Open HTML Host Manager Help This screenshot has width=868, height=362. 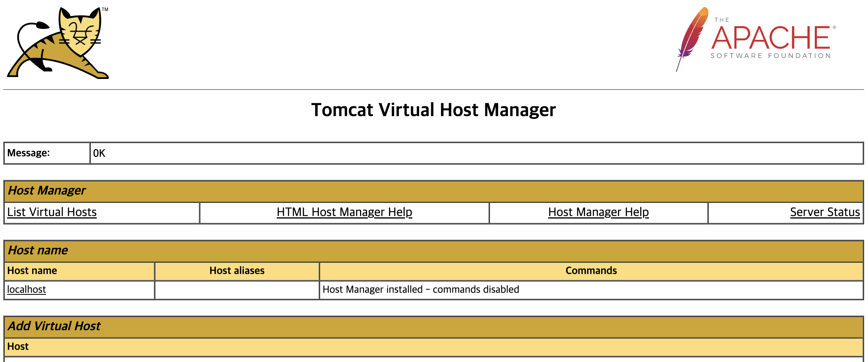[x=344, y=212]
